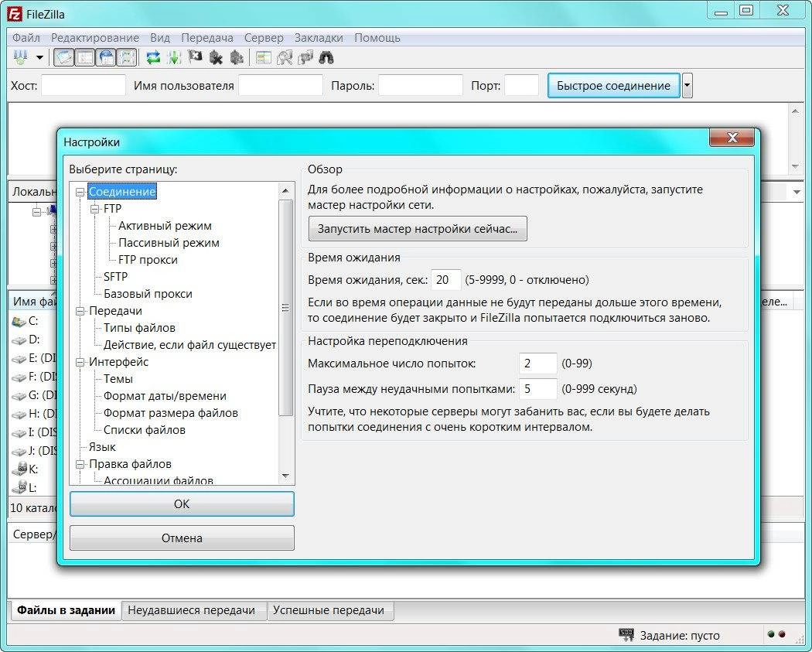
Task: Select the K: drive icon
Action: click(x=19, y=469)
